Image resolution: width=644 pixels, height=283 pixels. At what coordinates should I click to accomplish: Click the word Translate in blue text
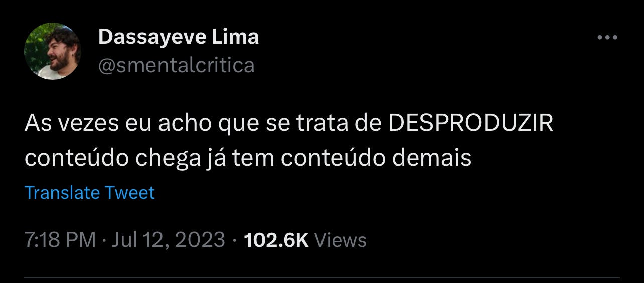click(x=62, y=193)
